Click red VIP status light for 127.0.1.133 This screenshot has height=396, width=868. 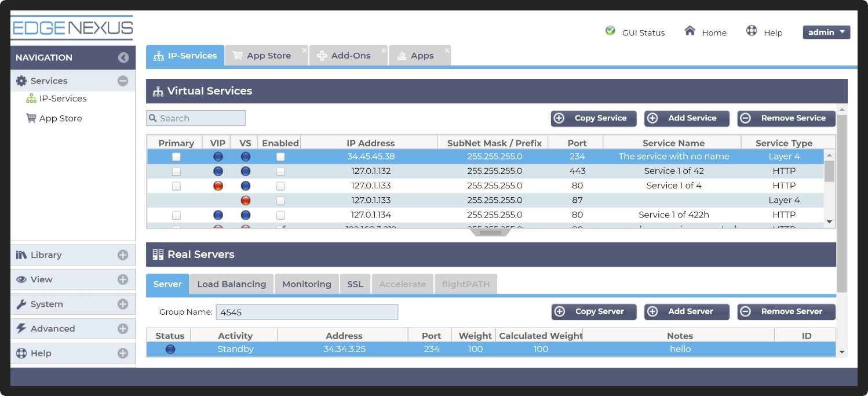(x=218, y=186)
